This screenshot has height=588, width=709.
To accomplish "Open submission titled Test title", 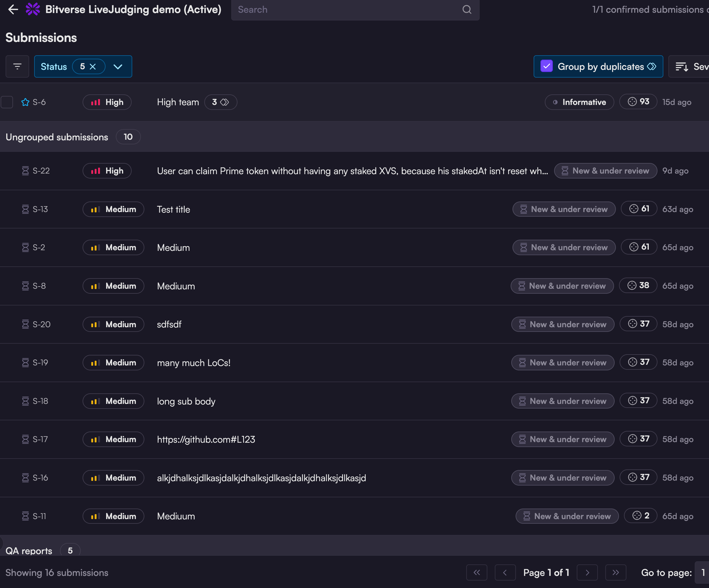I will point(174,209).
